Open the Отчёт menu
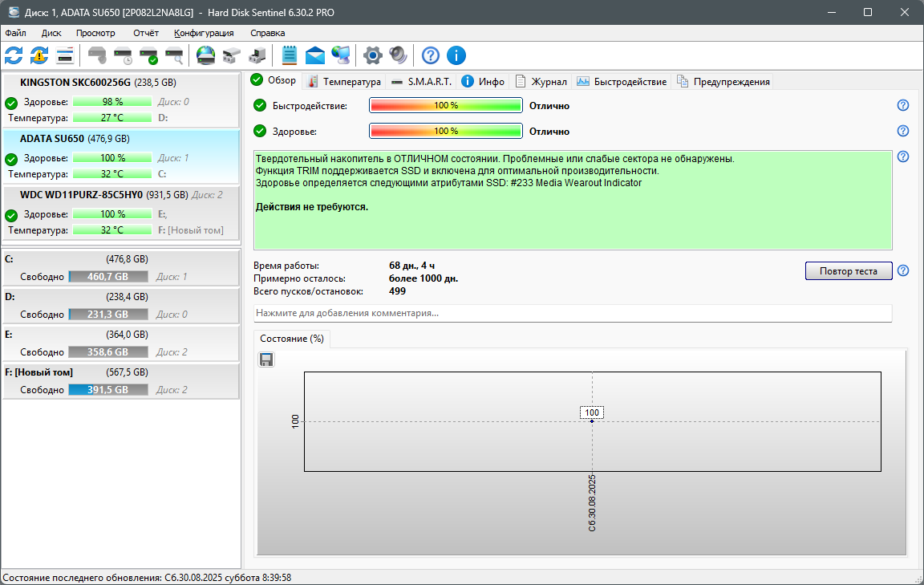924x585 pixels. tap(145, 33)
